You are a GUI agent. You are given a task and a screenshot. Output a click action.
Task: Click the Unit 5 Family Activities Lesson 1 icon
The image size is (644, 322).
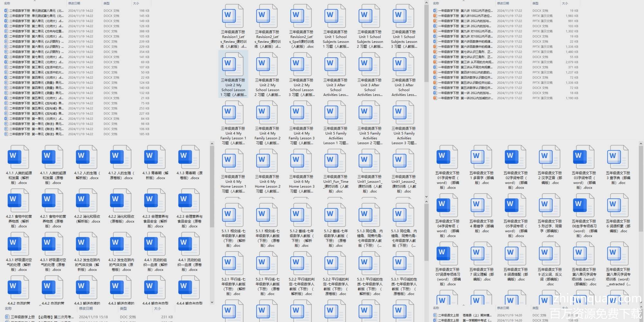pos(335,113)
